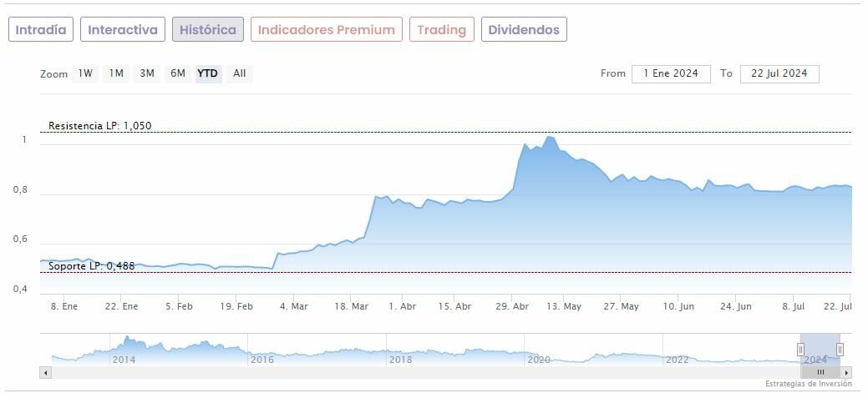
Task: Open the Intradía tab
Action: [x=41, y=29]
